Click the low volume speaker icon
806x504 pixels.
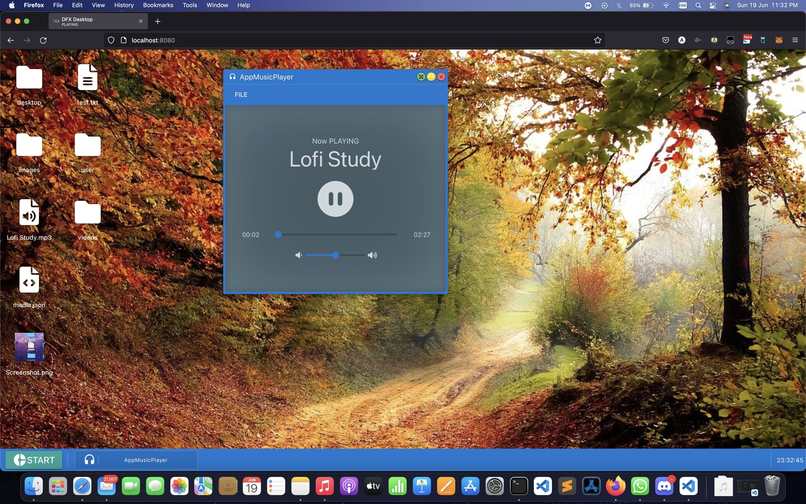(299, 255)
